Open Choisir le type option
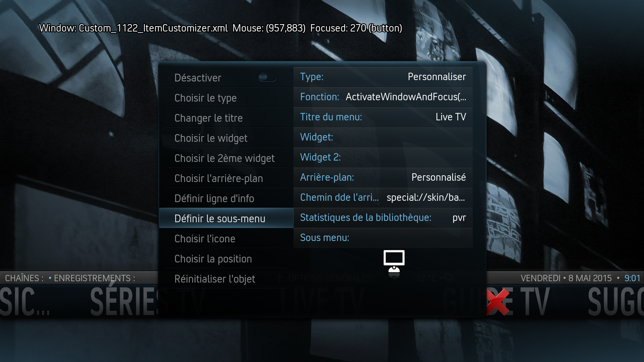The height and width of the screenshot is (362, 644). point(226,98)
